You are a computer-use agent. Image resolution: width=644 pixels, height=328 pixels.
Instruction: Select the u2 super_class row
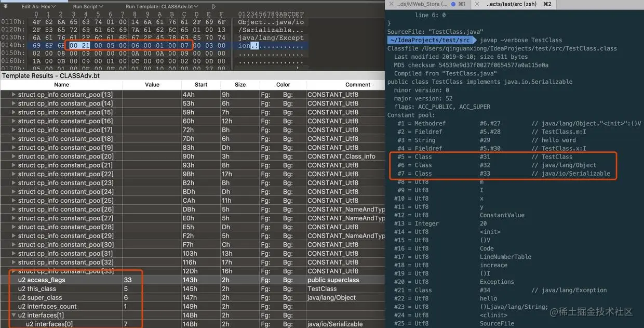point(193,298)
